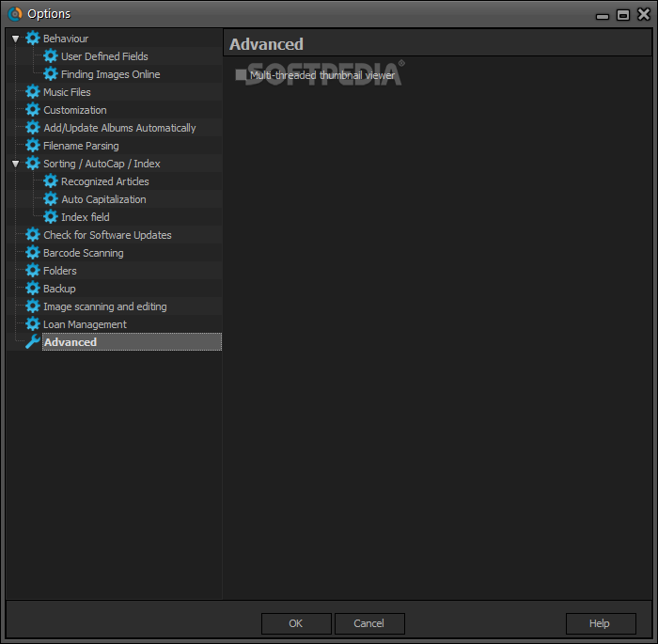
Task: Select the highlighted Advanced tree entry
Action: [132, 342]
